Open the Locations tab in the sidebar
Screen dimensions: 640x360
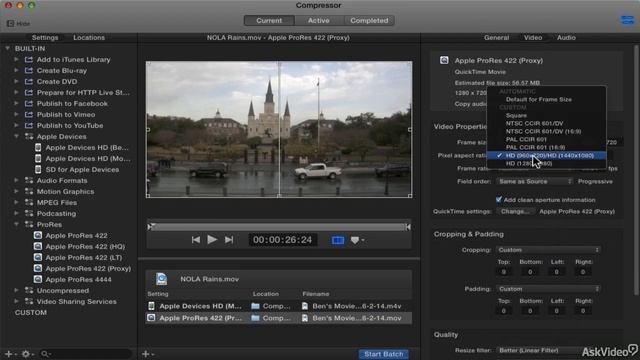pyautogui.click(x=89, y=38)
